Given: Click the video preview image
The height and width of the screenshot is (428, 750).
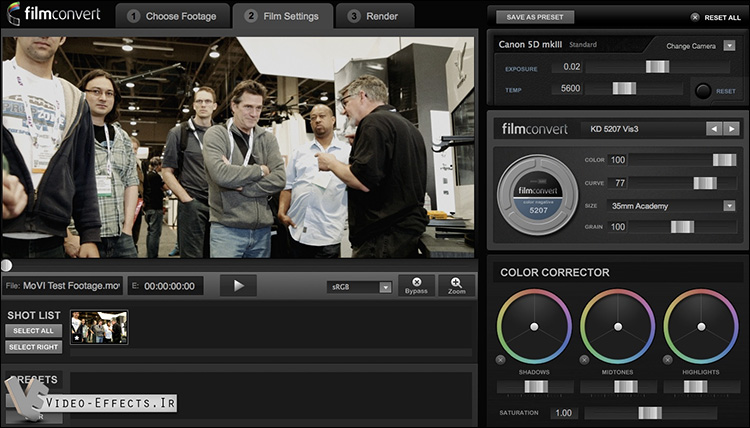Looking at the screenshot, I should (238, 147).
